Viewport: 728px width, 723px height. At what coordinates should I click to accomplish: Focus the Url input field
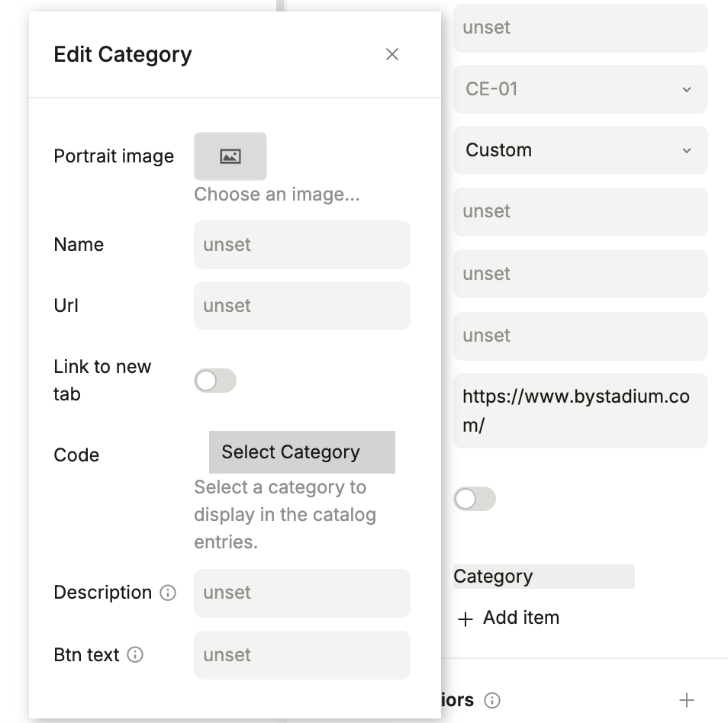click(301, 306)
